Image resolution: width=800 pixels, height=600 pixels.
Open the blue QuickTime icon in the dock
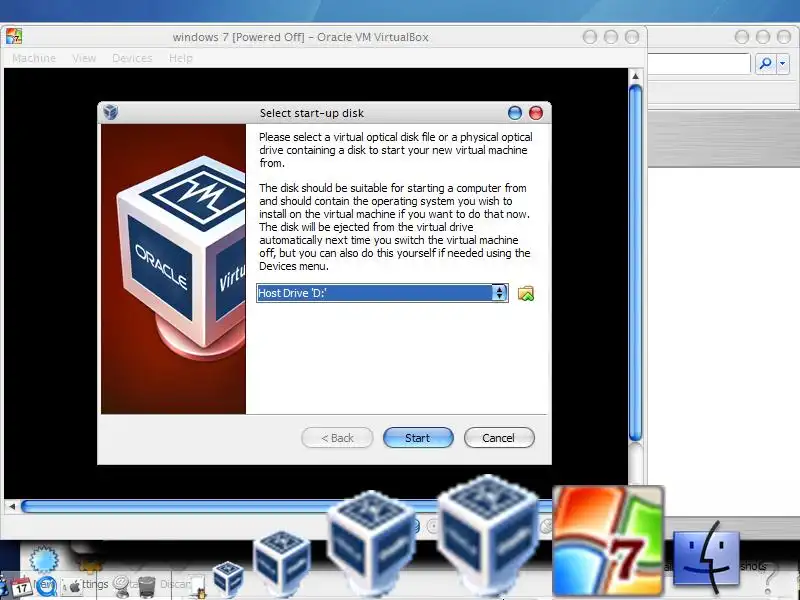(x=46, y=585)
